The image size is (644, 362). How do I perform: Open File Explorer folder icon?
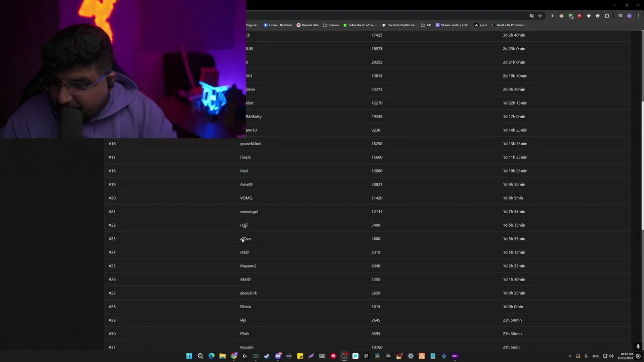tap(222, 356)
